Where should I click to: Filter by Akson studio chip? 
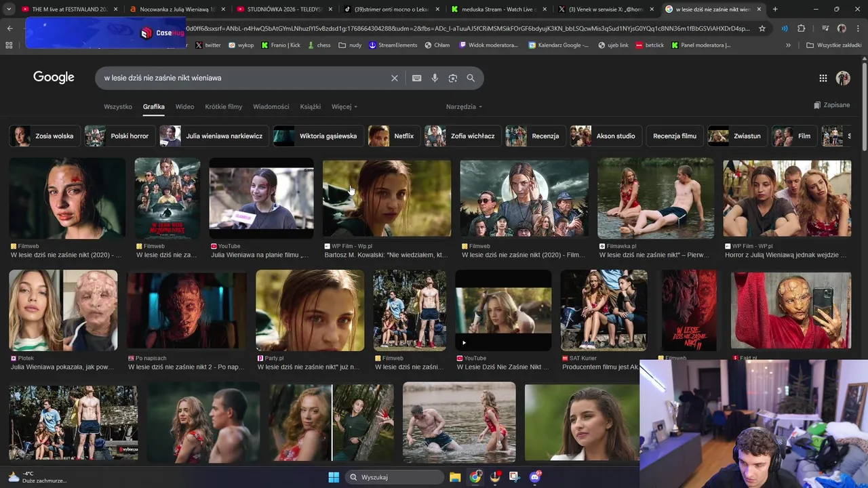[x=606, y=136]
